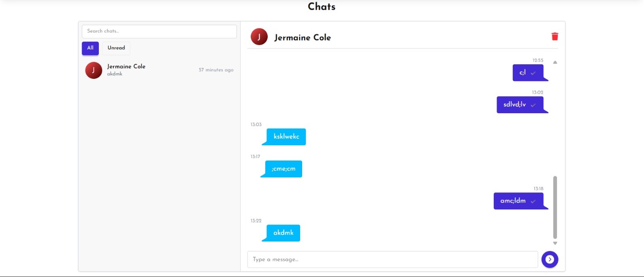Delete chat with the red trash icon

coord(555,36)
